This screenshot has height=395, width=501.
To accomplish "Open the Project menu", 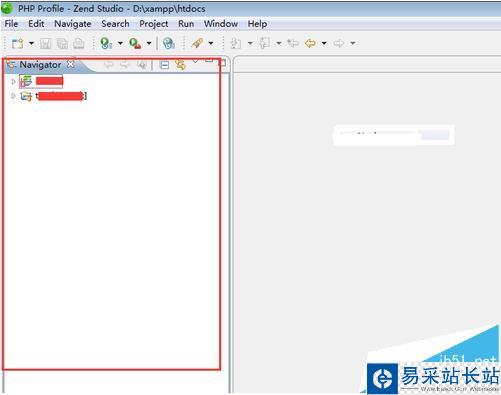I will tap(154, 24).
